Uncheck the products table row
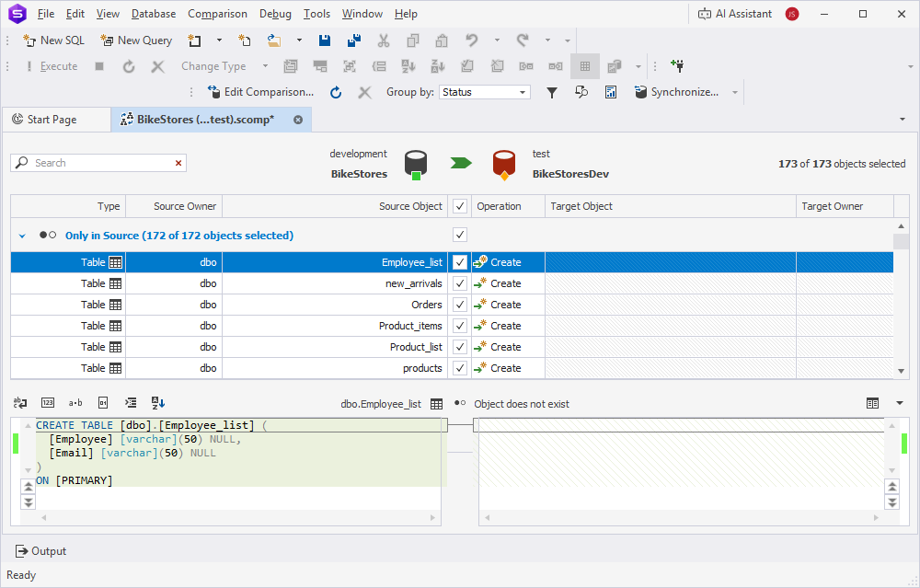 pos(458,368)
